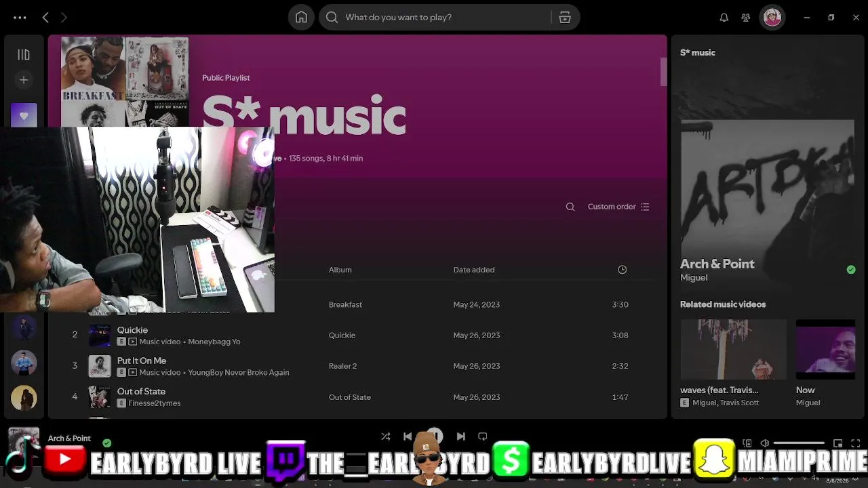The width and height of the screenshot is (868, 488).
Task: Open the now-playing Arch & Point title in bottom bar
Action: [x=69, y=439]
